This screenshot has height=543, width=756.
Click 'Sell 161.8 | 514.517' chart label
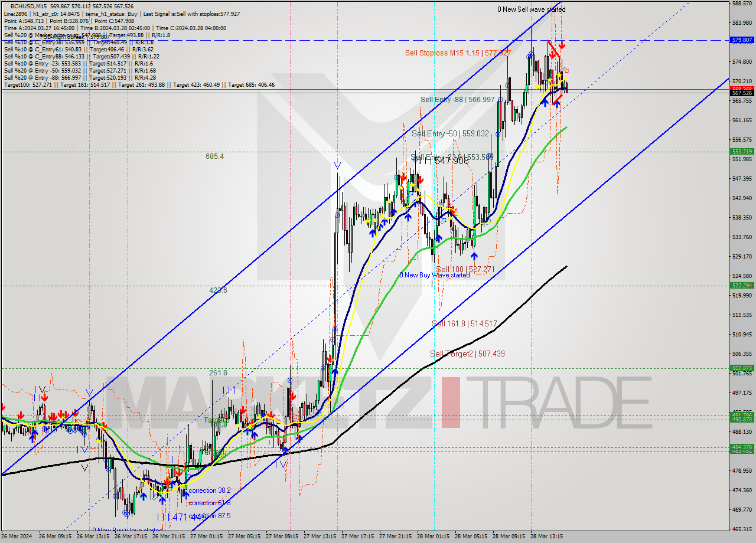[464, 323]
